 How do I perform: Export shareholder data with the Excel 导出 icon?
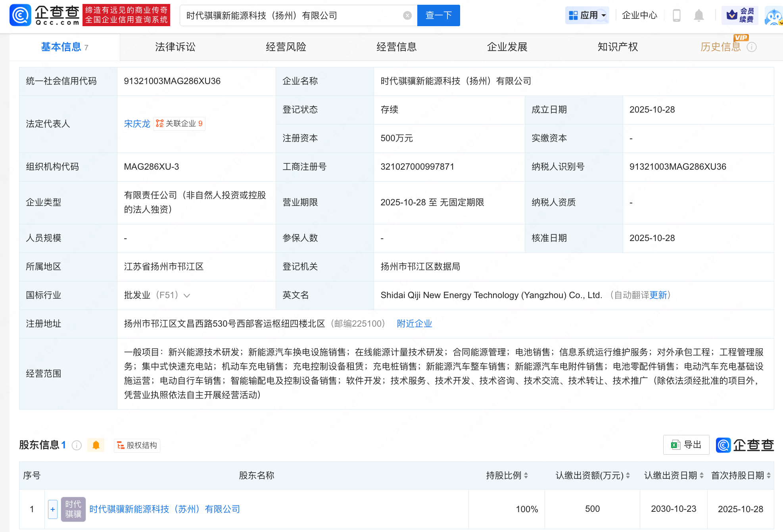(686, 445)
